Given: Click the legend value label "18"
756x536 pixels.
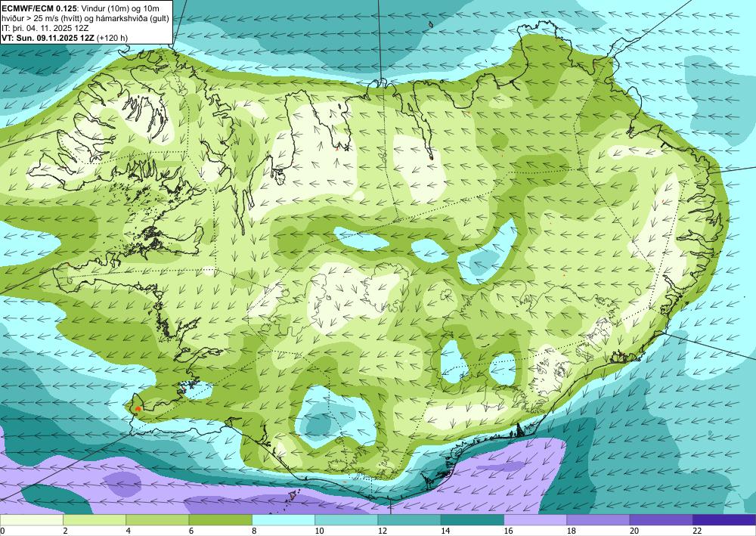Looking at the screenshot, I should click(572, 531).
